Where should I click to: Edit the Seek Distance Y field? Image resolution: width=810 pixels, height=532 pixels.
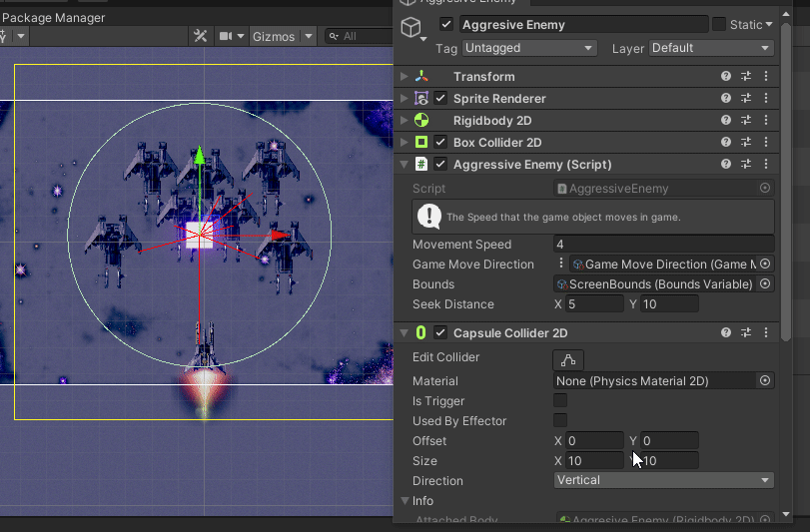click(669, 303)
